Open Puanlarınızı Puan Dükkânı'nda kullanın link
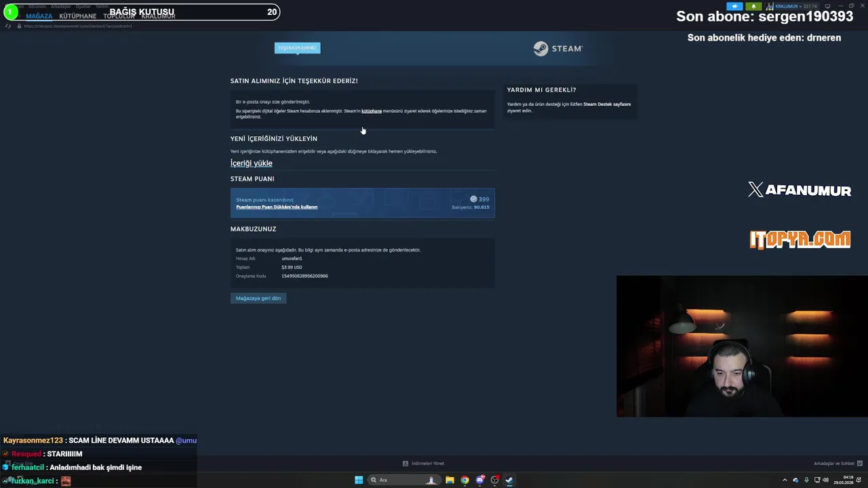The image size is (868, 488). pos(277,207)
